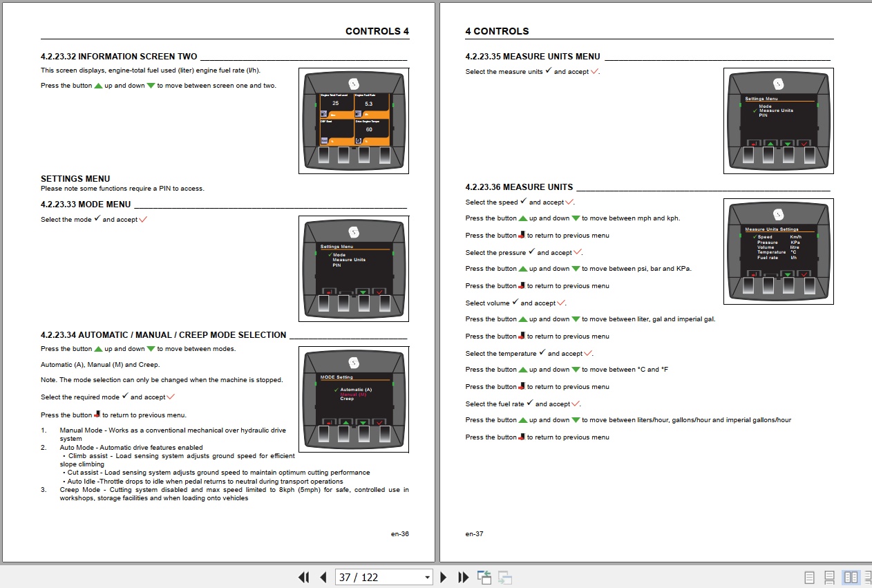Click the 'Speed Km/h' row in Measure Units Settings
872x588 pixels.
point(779,237)
